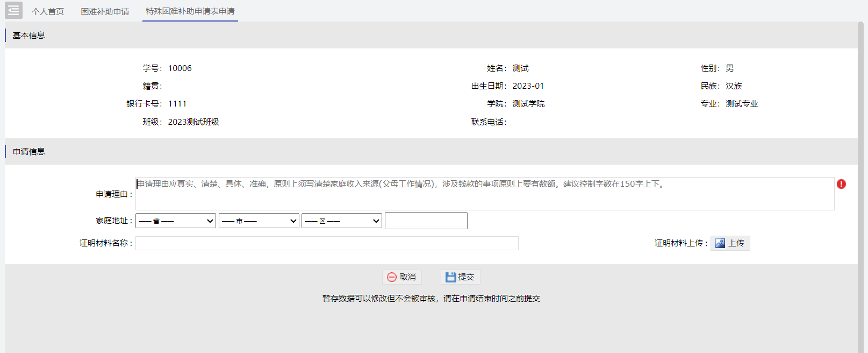
Task: Click the 上传 upload button
Action: coord(730,243)
